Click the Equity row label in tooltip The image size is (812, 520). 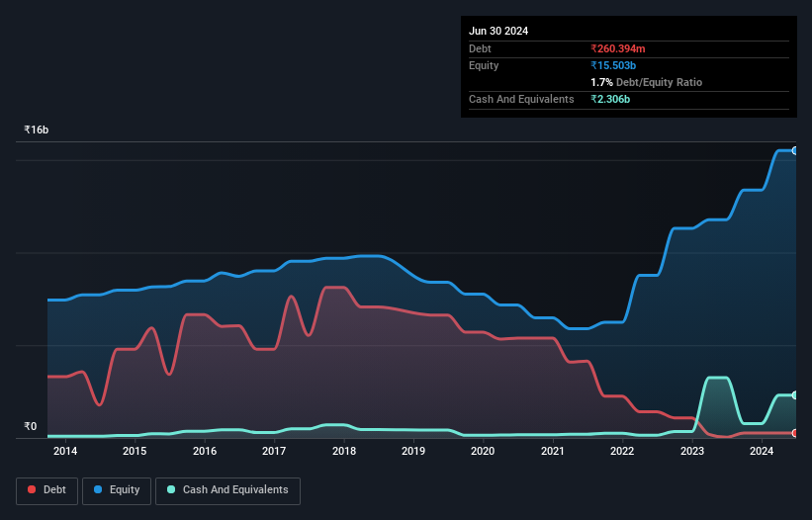(x=484, y=65)
